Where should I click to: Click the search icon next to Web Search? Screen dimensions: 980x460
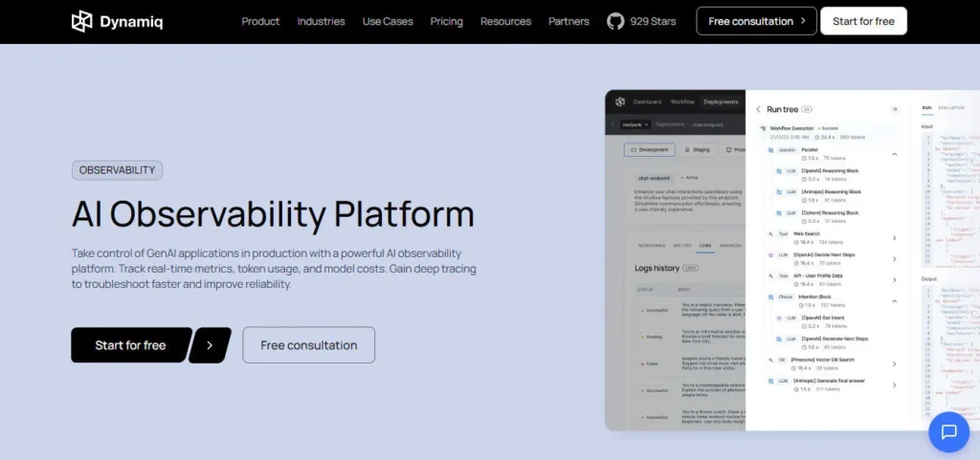770,234
